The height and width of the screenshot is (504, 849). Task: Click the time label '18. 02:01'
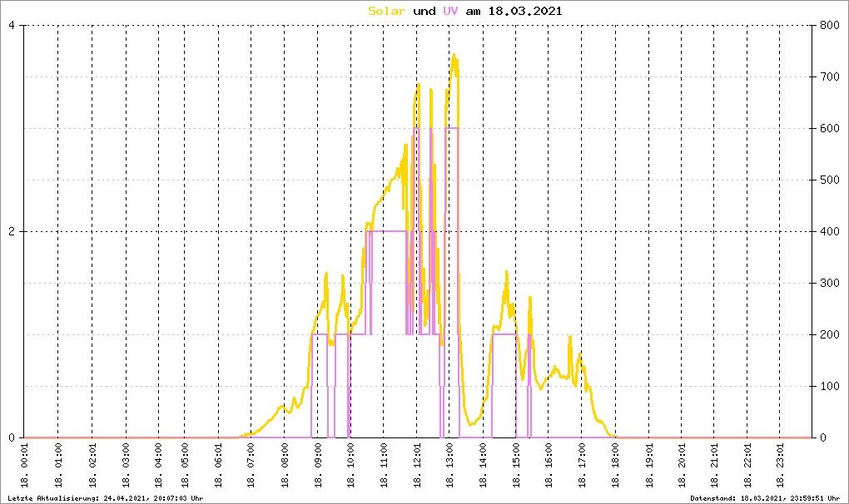point(92,466)
